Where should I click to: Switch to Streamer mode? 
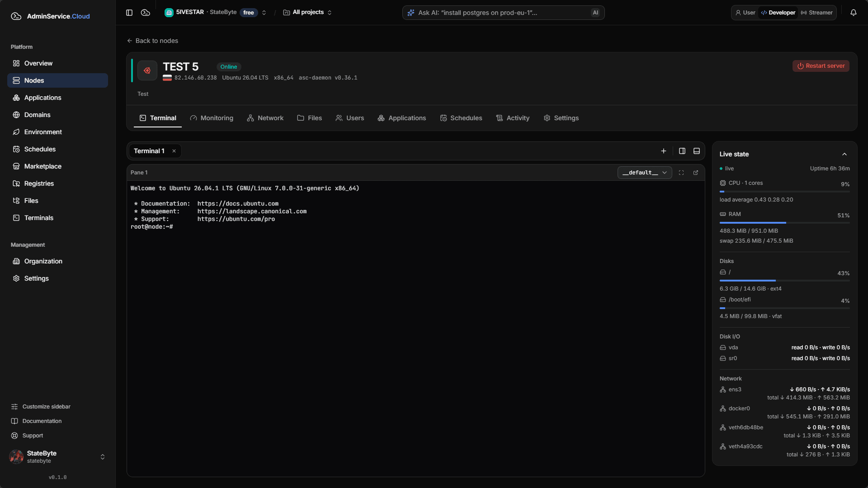click(816, 13)
